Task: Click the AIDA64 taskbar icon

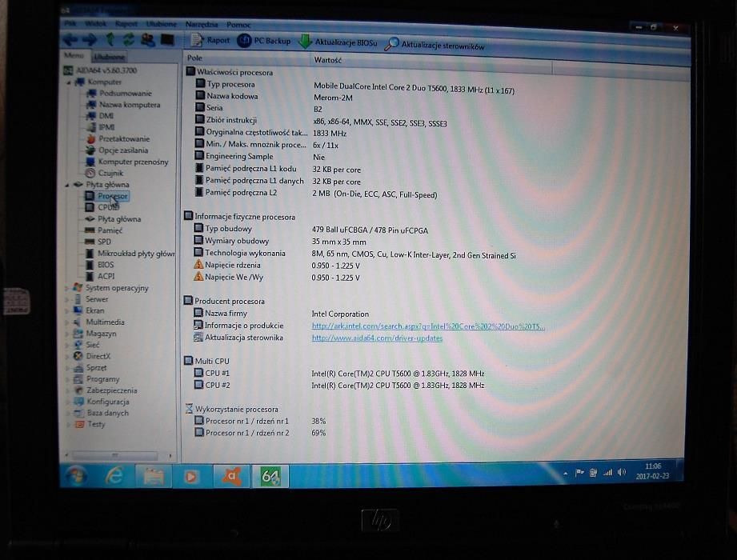Action: pos(270,477)
